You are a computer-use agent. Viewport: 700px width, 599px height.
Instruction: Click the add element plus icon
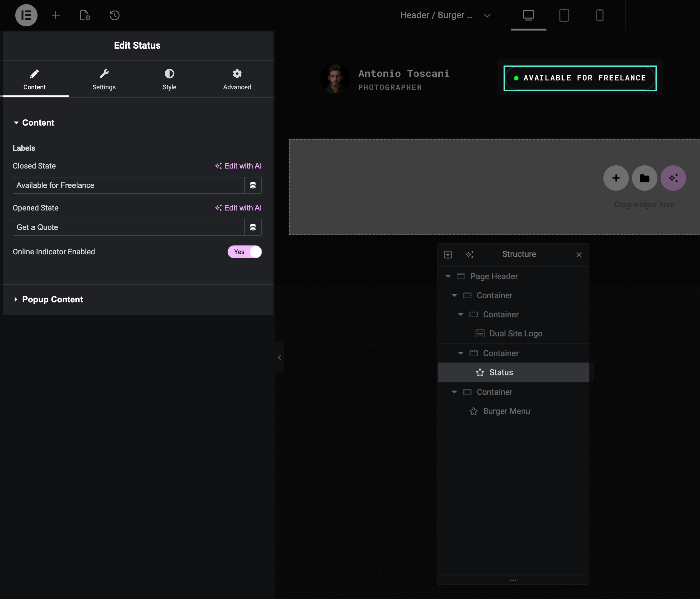pos(56,15)
